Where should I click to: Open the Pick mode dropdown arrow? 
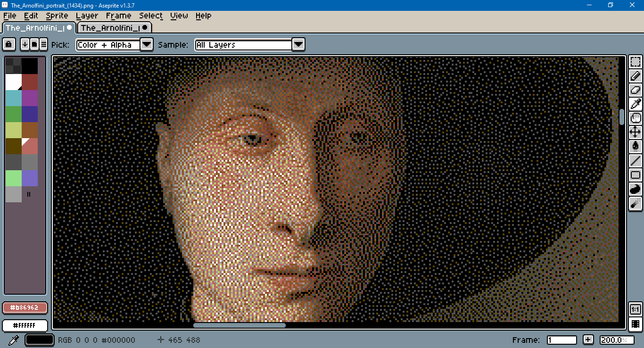(x=147, y=45)
